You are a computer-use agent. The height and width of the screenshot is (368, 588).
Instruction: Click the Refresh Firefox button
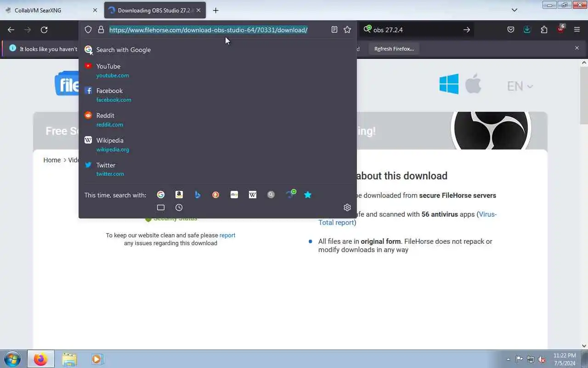[394, 49]
